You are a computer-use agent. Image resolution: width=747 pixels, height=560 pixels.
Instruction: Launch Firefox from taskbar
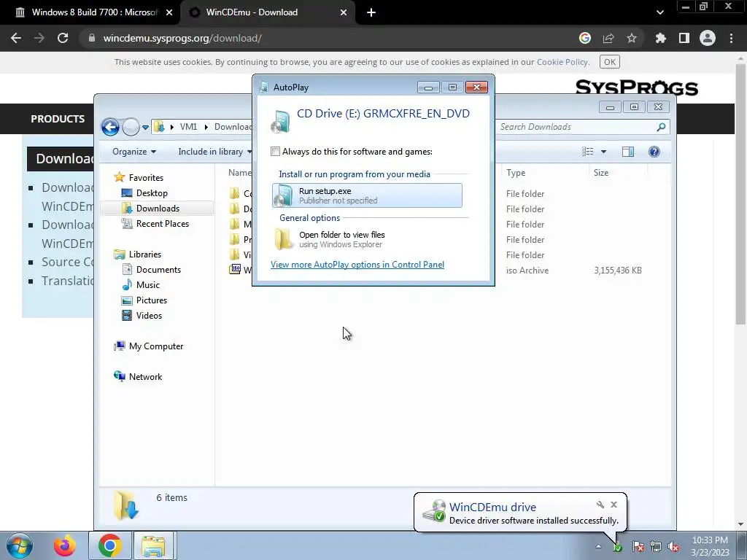coord(64,545)
